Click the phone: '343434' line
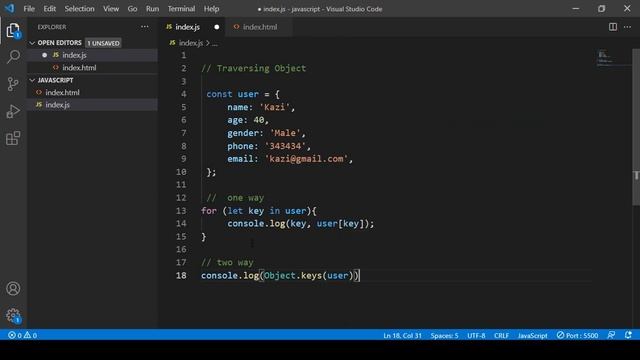The width and height of the screenshot is (640, 360). pos(269,146)
